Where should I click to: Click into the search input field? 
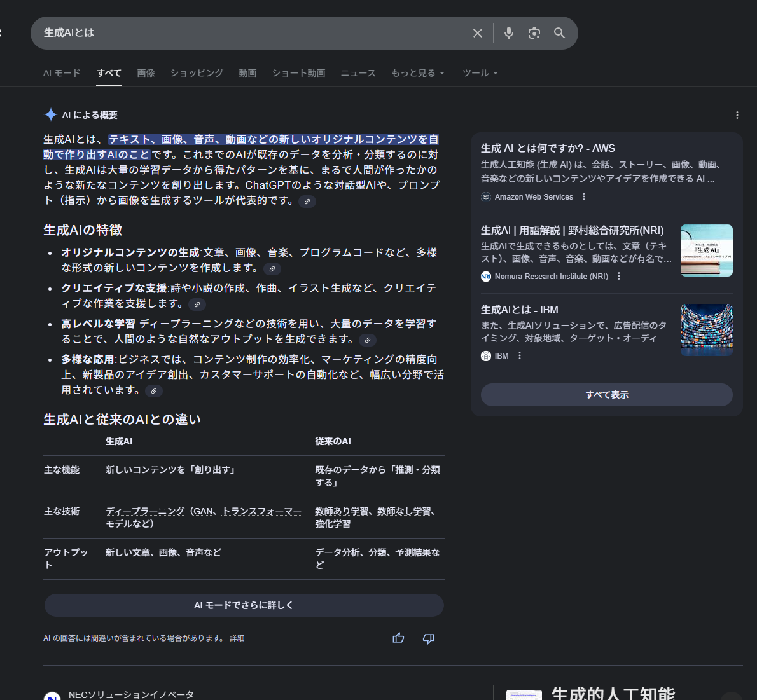click(254, 33)
